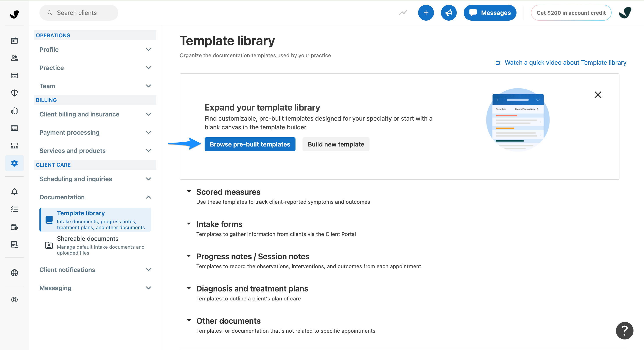Image resolution: width=644 pixels, height=350 pixels.
Task: Click Browse pre-built templates button
Action: pyautogui.click(x=250, y=144)
